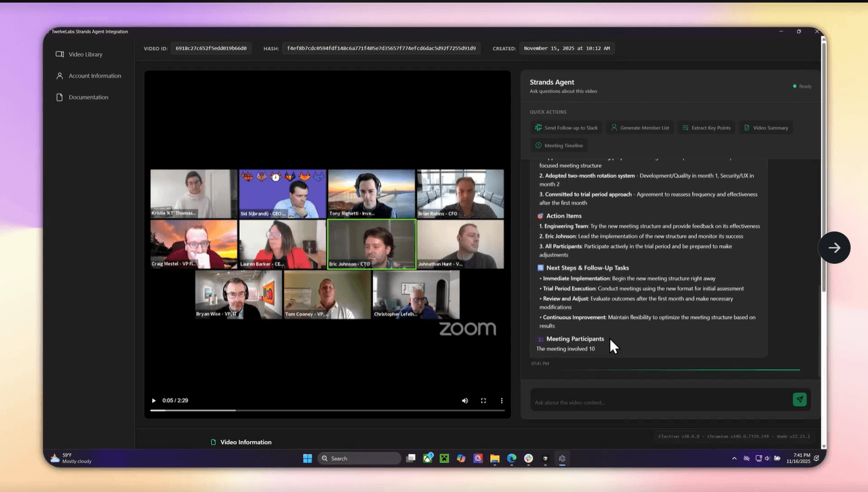Click the document icon on Video Summary
The width and height of the screenshot is (868, 492).
tap(747, 128)
